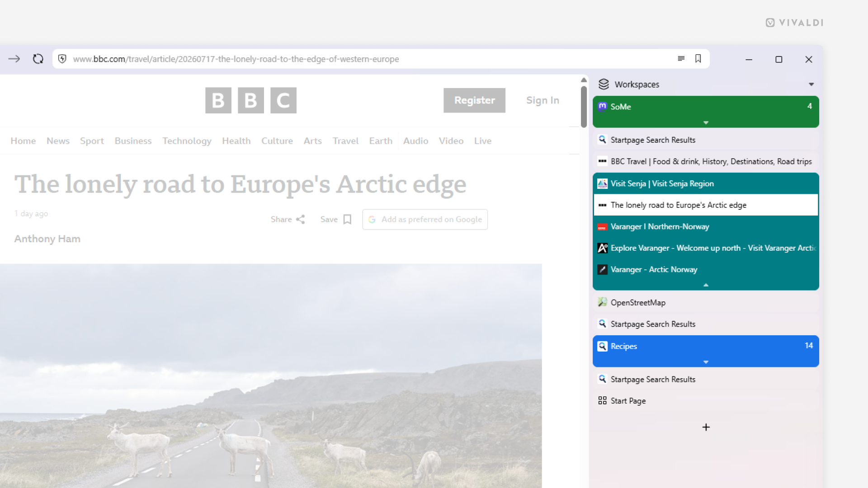Click the BBC Travel tab favicon
Image resolution: width=868 pixels, height=488 pixels.
point(602,161)
